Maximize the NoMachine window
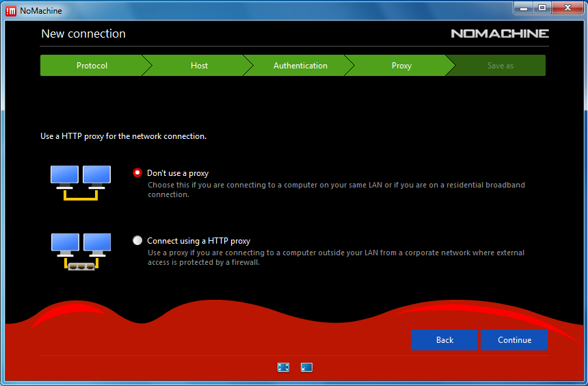This screenshot has height=386, width=588. (542, 8)
